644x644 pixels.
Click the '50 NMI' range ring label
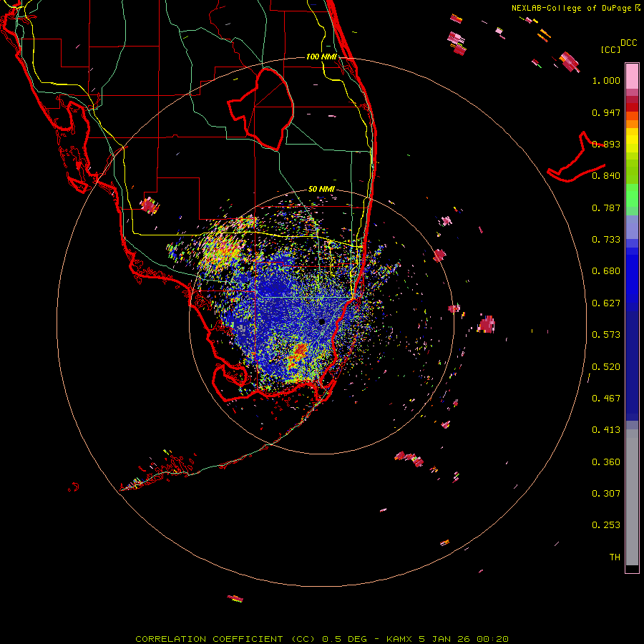[x=321, y=190]
